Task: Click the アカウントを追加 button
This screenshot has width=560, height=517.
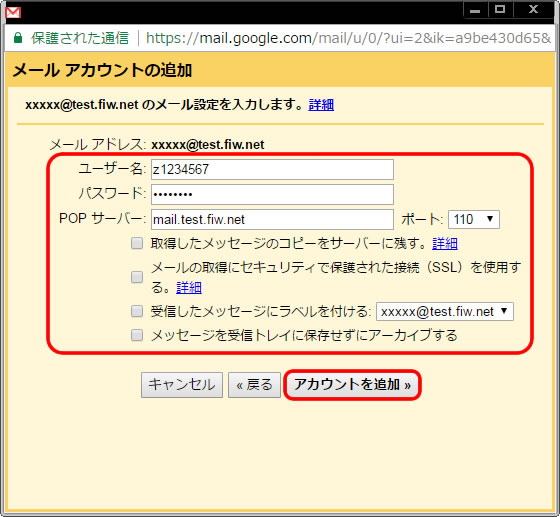Action: [352, 385]
